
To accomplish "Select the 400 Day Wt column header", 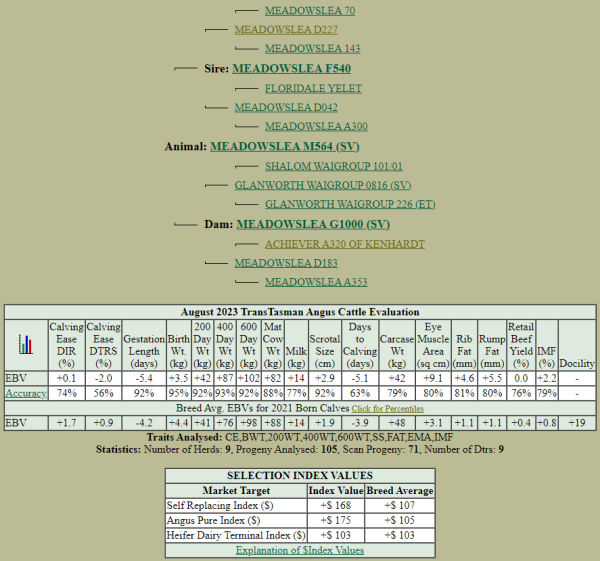I will point(225,345).
